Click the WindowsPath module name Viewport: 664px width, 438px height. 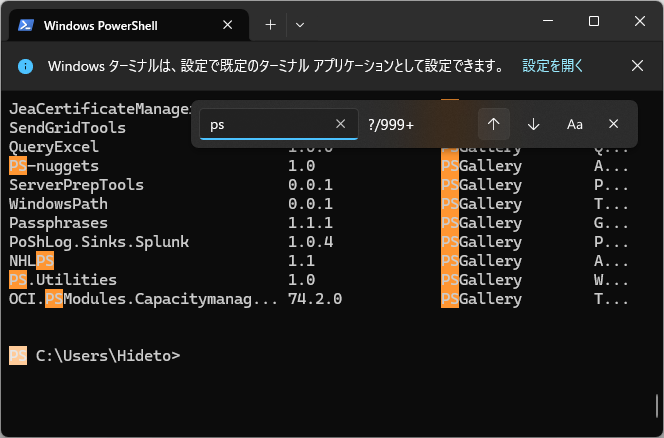[58, 204]
